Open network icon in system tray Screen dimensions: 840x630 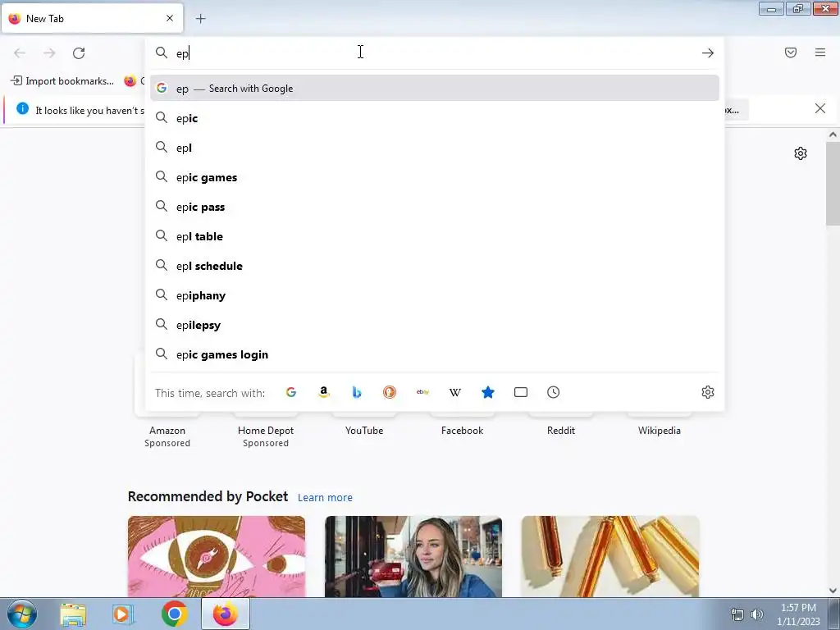click(x=737, y=614)
